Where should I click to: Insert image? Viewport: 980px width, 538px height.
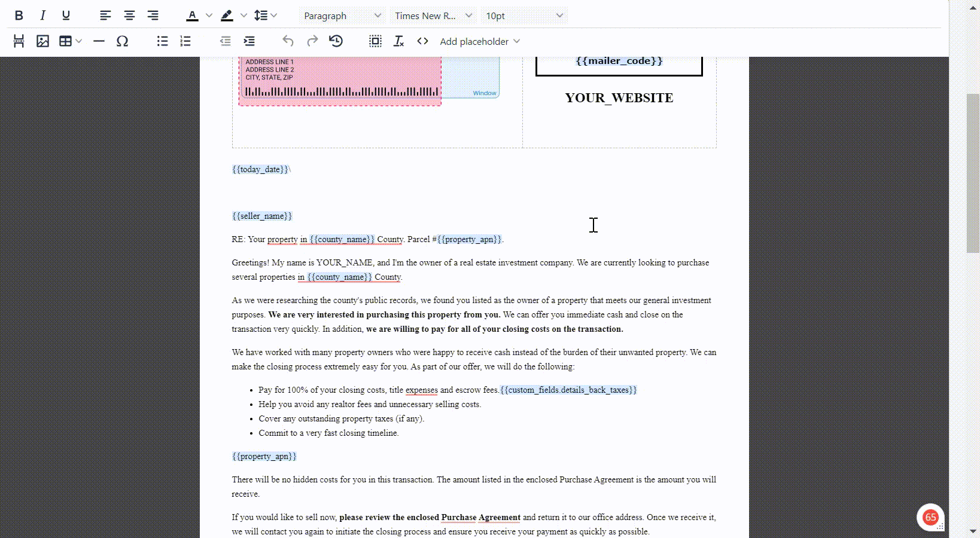(42, 41)
